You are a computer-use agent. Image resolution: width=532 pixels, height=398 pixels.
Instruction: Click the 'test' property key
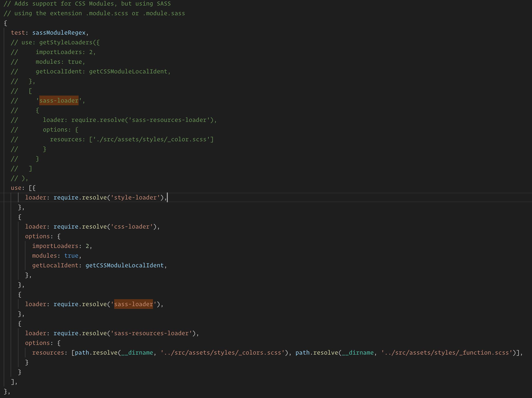[x=18, y=33]
